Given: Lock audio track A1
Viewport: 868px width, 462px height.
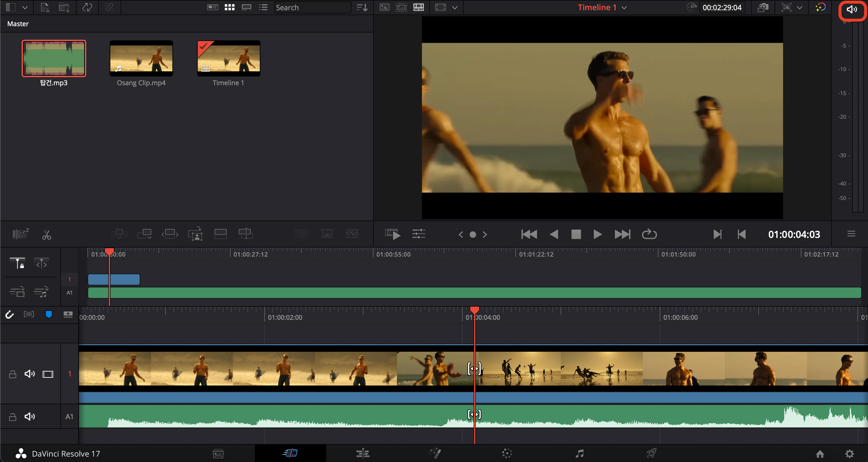Looking at the screenshot, I should (x=12, y=417).
